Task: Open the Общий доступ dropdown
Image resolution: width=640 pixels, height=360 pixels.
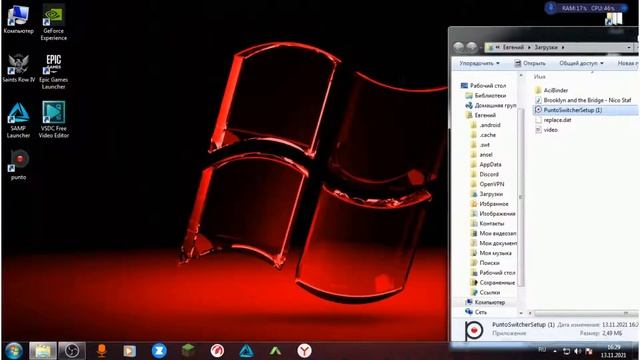Action: point(581,63)
